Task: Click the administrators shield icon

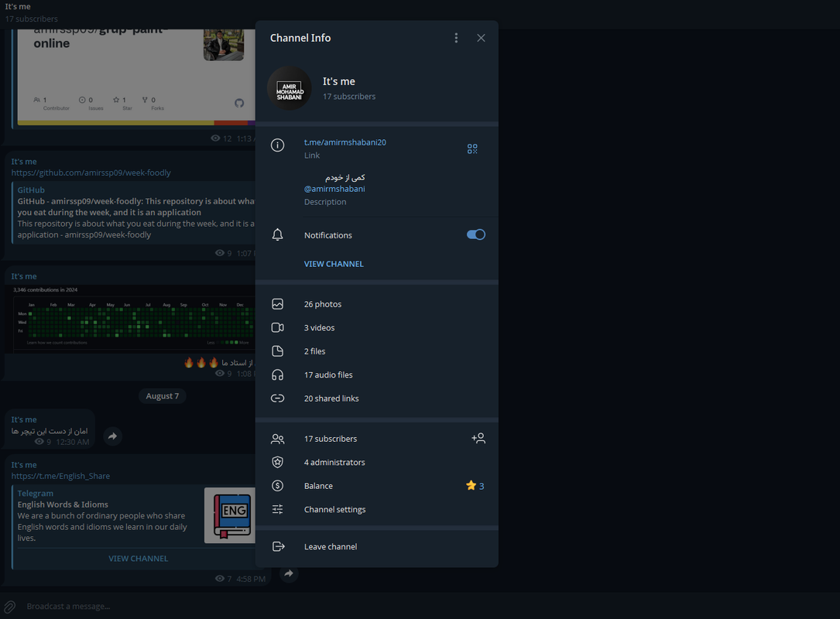Action: [x=277, y=462]
